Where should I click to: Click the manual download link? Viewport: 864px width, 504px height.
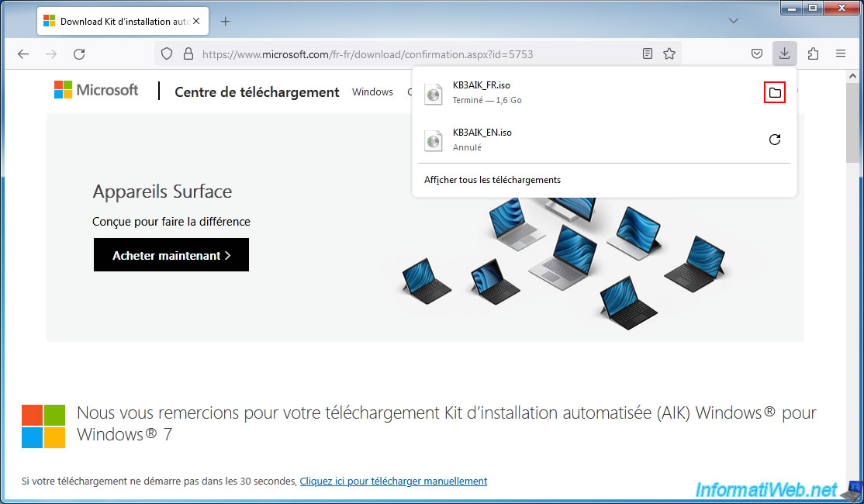pyautogui.click(x=393, y=481)
